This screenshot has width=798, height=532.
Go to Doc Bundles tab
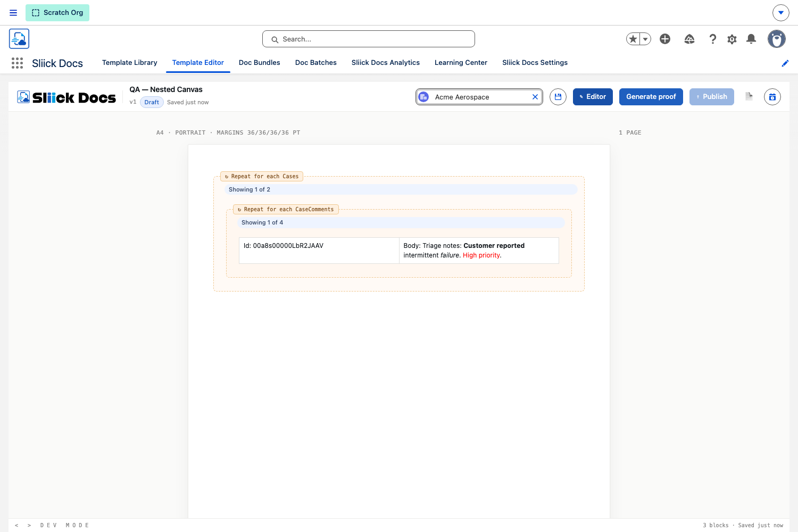[x=260, y=63]
